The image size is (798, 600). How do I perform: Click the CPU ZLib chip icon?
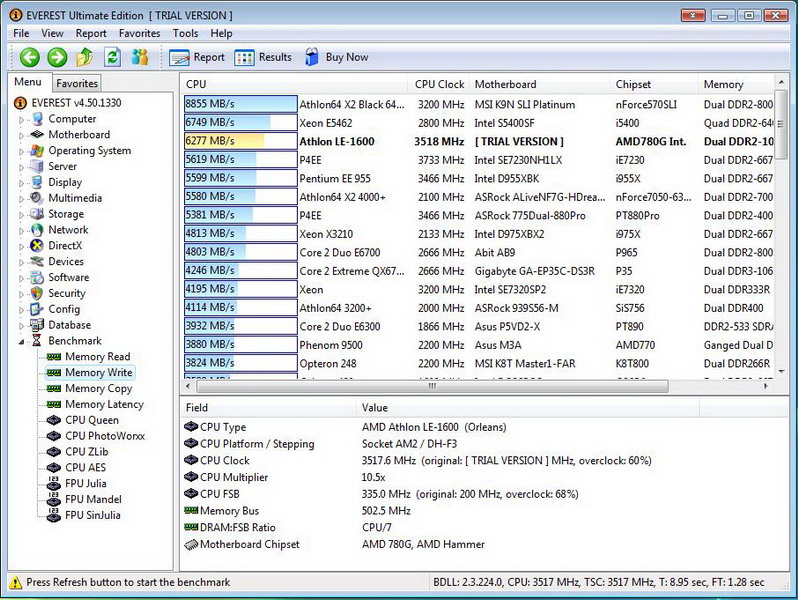click(53, 452)
